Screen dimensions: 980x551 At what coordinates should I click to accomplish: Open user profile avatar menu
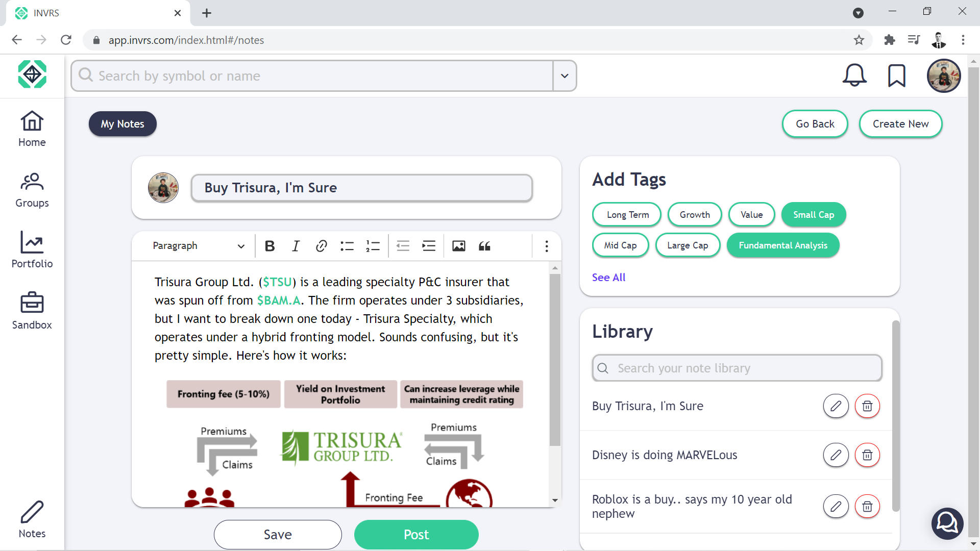(944, 76)
